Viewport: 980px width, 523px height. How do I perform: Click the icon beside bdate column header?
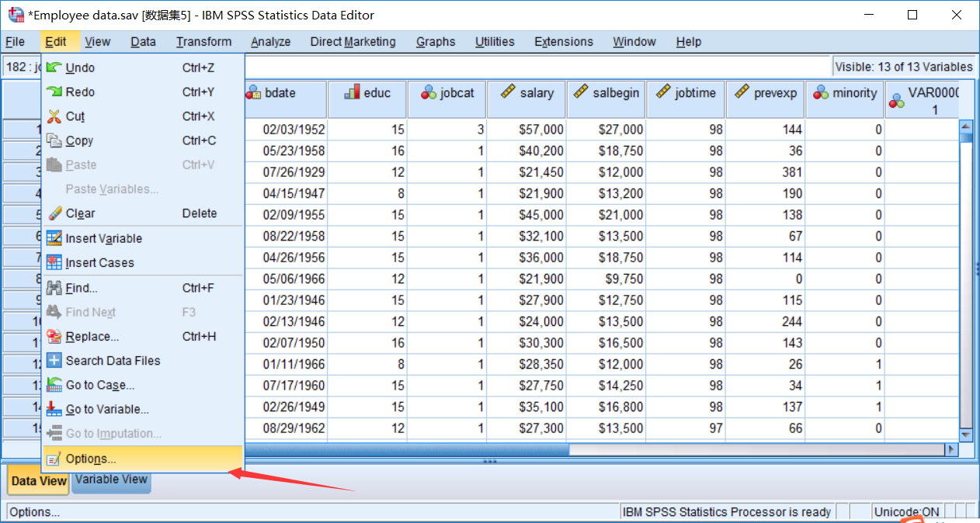coord(253,93)
